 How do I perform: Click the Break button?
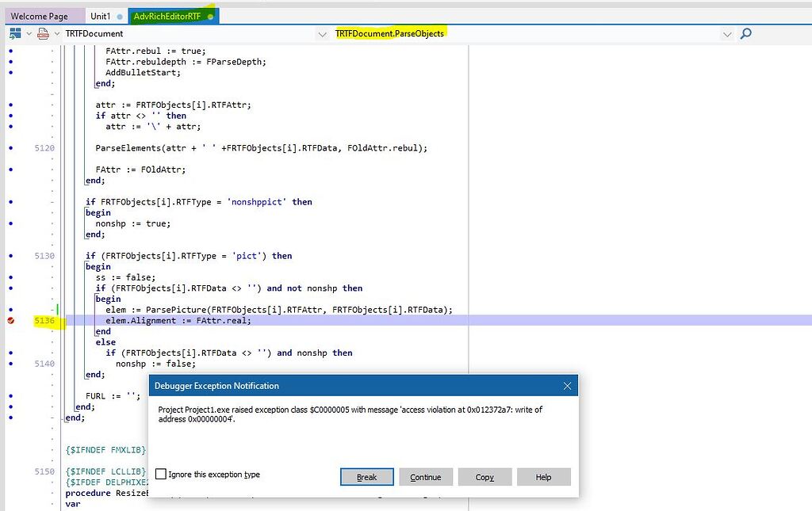pyautogui.click(x=366, y=477)
